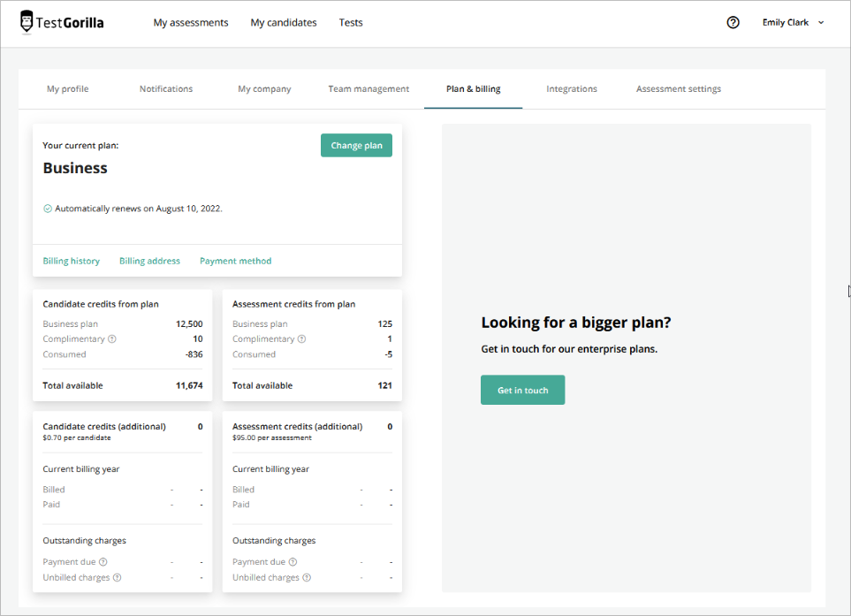
Task: Click info icon beside Assessment credits Unbilled charges
Action: 307,577
